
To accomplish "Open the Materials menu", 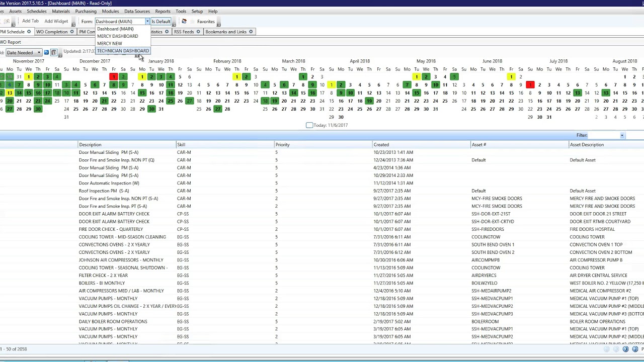I will 61,11.
